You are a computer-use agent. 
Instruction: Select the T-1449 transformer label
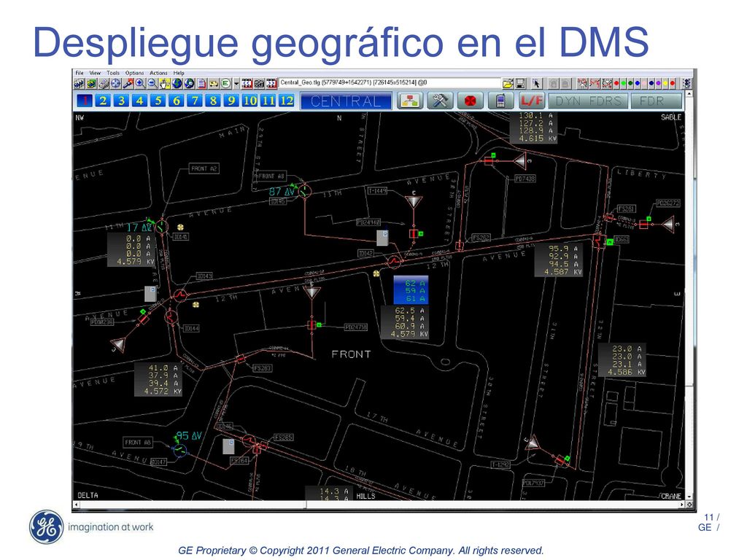point(377,190)
